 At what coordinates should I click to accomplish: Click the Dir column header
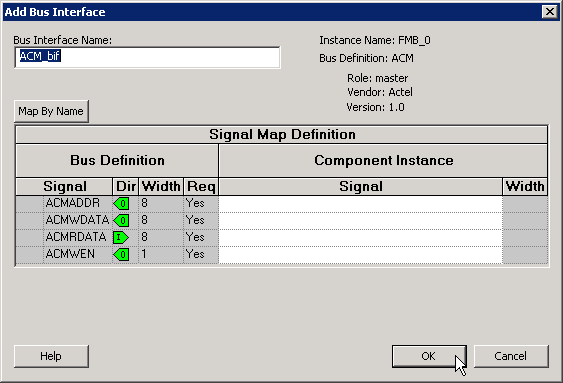point(126,186)
